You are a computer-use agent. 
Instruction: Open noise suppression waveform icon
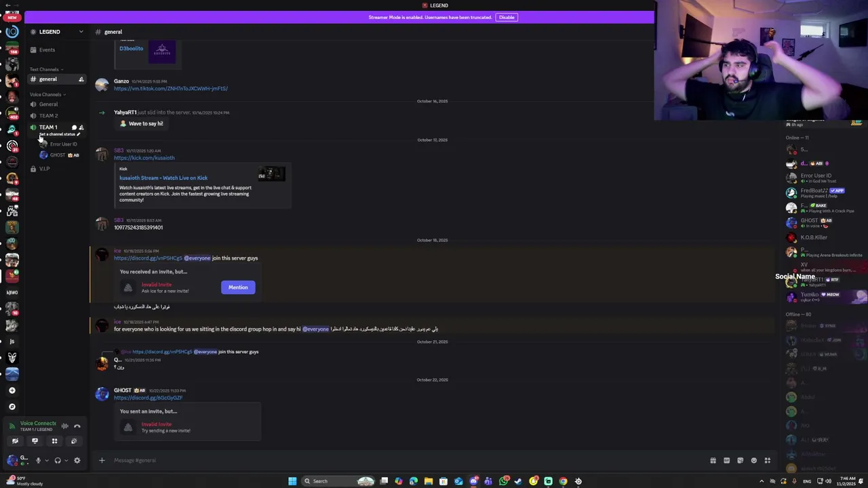coord(65,426)
